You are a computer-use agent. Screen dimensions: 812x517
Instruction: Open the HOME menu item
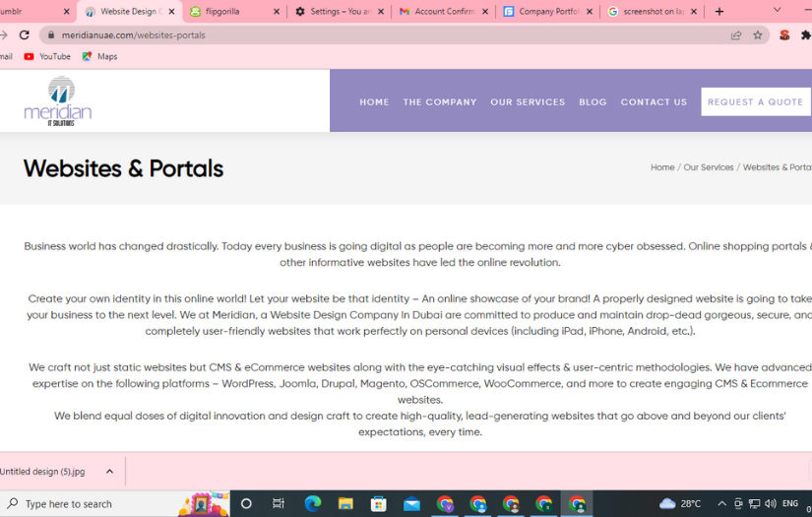[374, 102]
